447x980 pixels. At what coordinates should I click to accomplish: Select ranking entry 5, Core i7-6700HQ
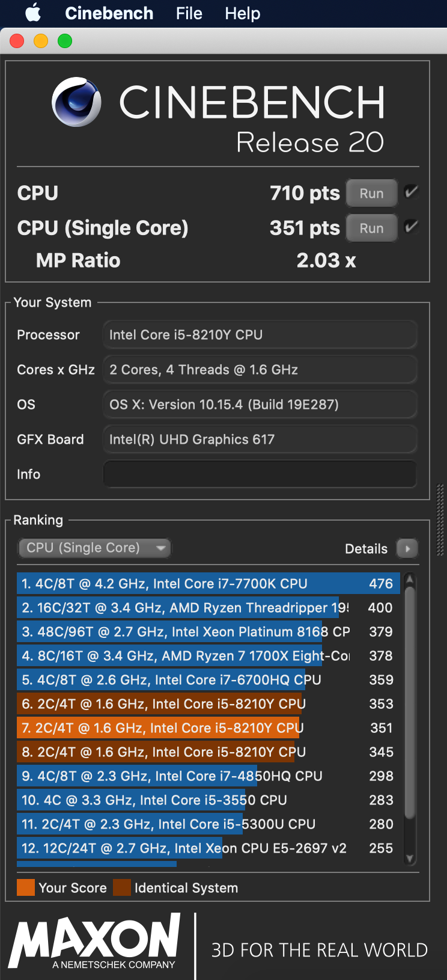pyautogui.click(x=208, y=679)
